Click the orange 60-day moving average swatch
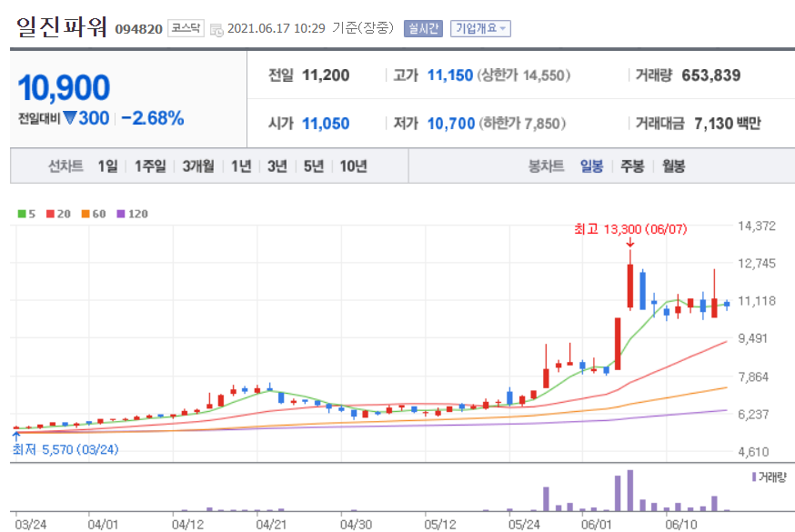795x532 pixels. 86,214
